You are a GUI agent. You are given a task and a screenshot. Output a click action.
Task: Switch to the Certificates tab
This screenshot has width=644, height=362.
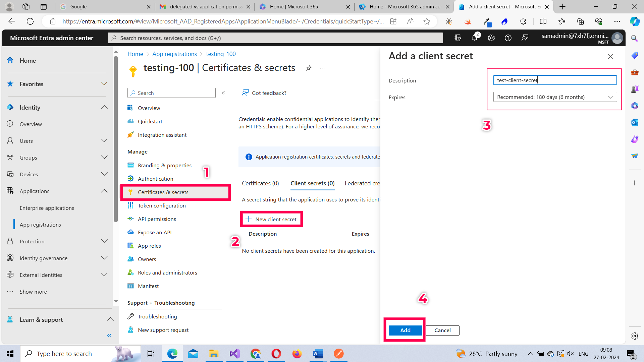(x=260, y=183)
